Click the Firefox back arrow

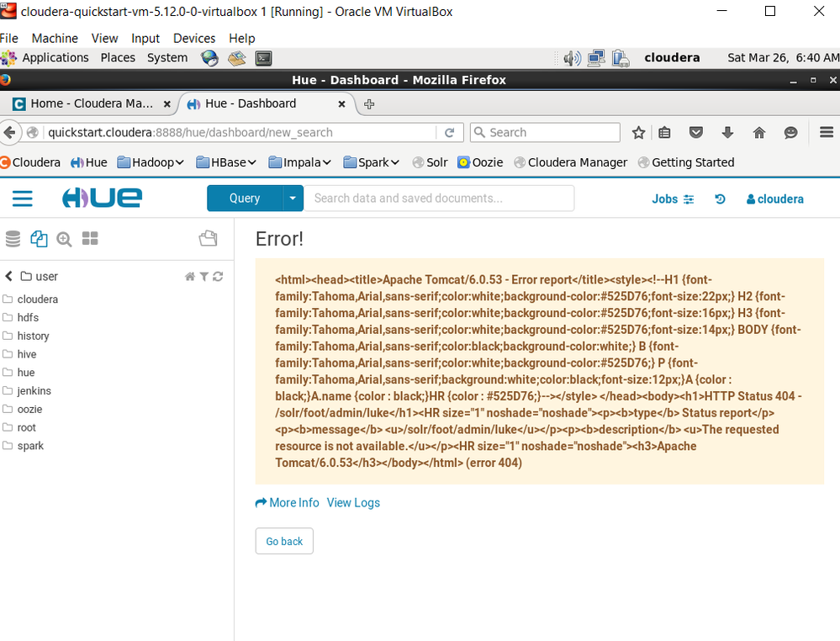(x=9, y=132)
